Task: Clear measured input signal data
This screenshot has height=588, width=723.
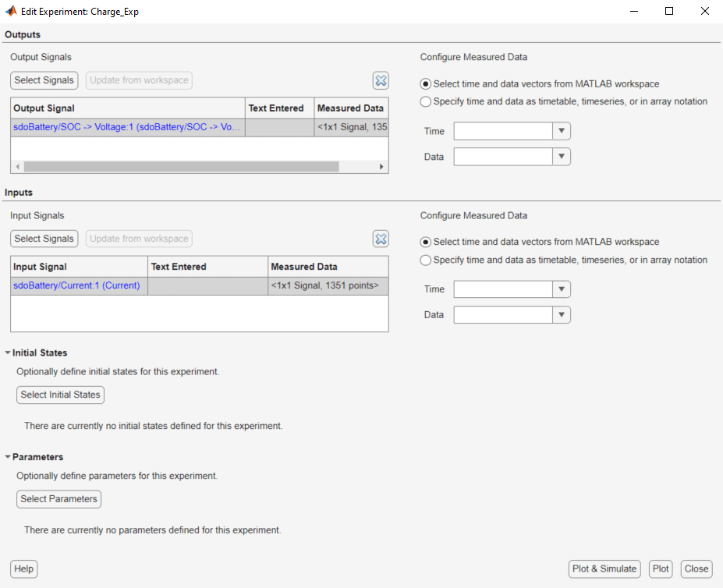Action: tap(381, 239)
